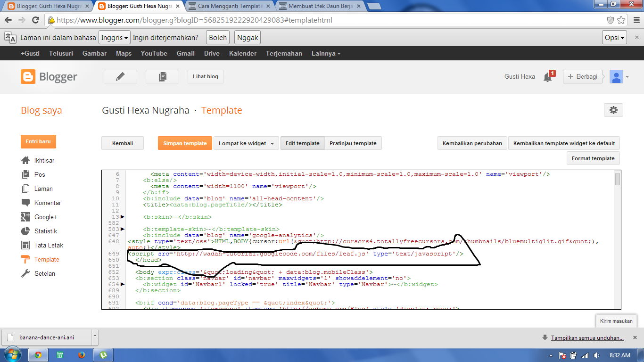Click the Google+ sidebar icon
This screenshot has height=362, width=644.
[25, 217]
